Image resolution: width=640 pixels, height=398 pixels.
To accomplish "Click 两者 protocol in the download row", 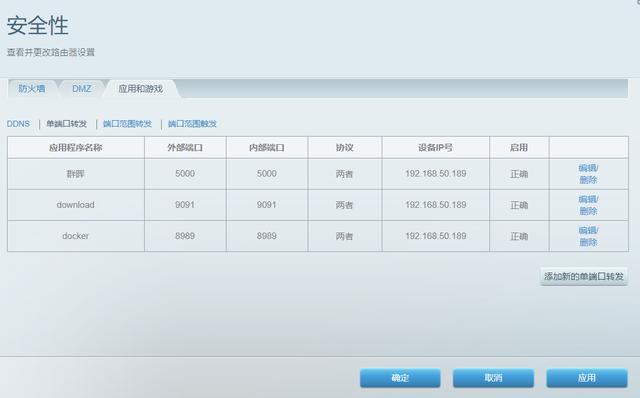I will (344, 205).
